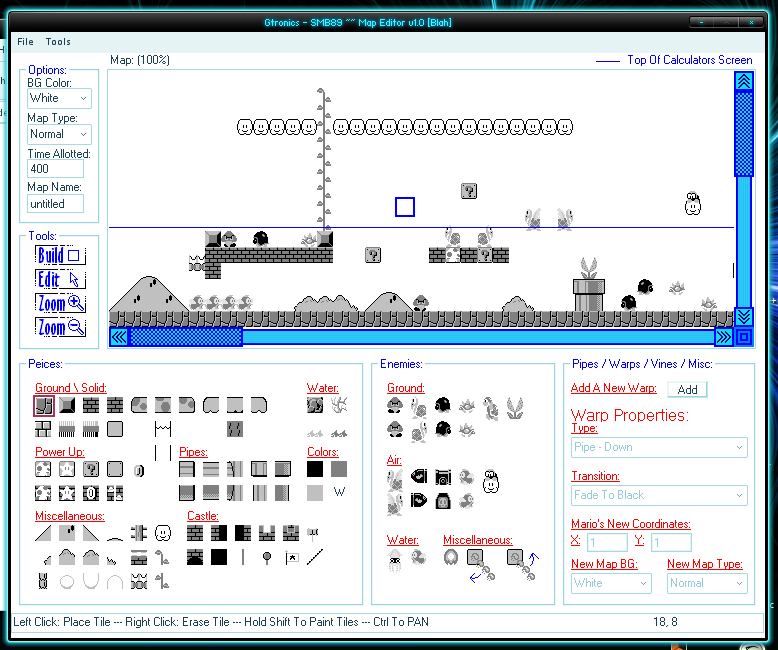Click Mario's new X coordinate field

pos(607,542)
